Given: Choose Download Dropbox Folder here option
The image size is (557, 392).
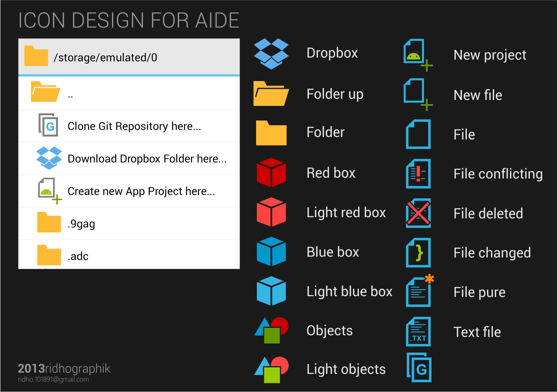Looking at the screenshot, I should [x=147, y=159].
